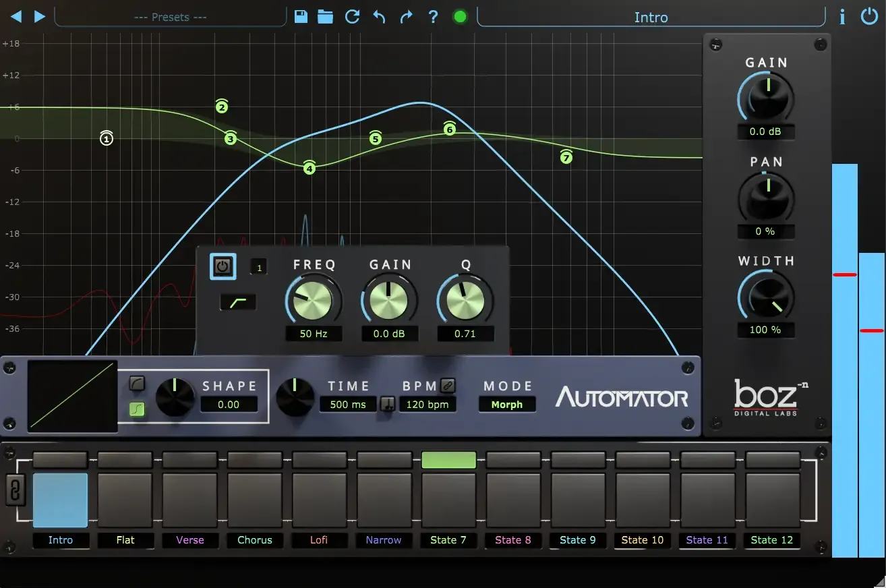Toggle the green status light indicator

pos(461,16)
